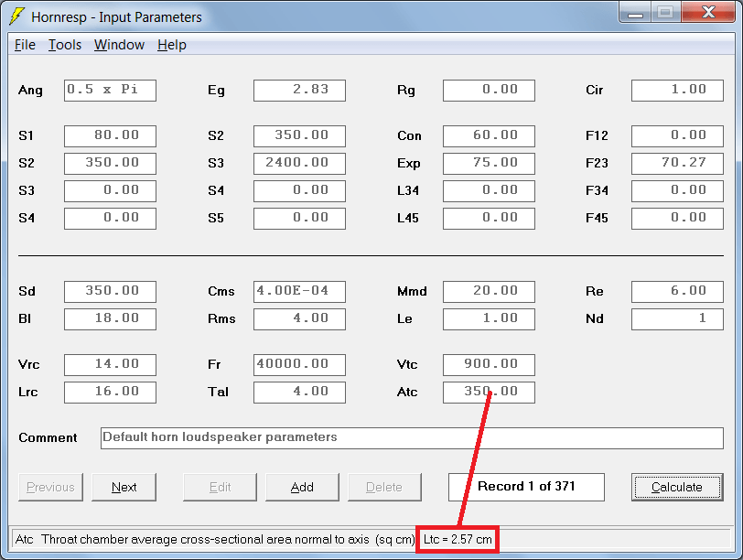
Task: Click the Comment text field
Action: pos(412,437)
